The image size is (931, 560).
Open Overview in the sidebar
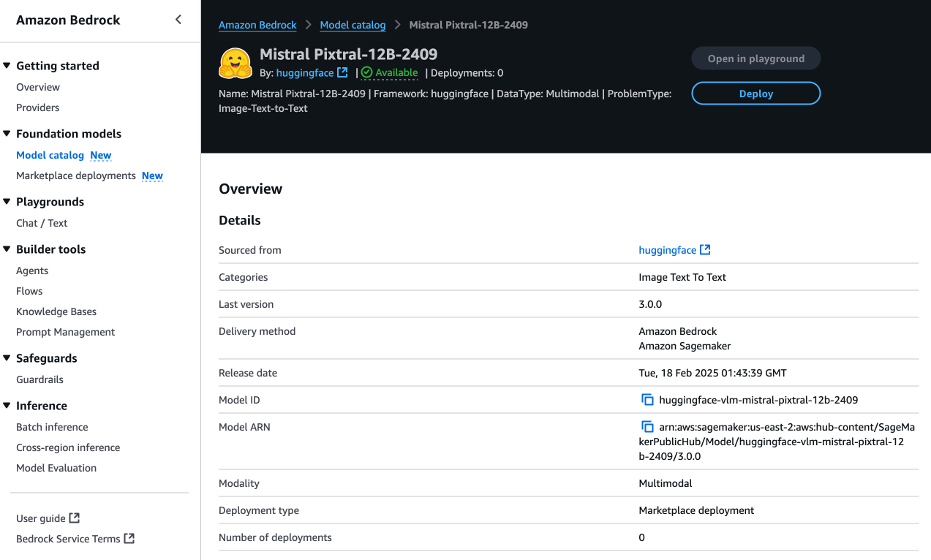coord(38,87)
